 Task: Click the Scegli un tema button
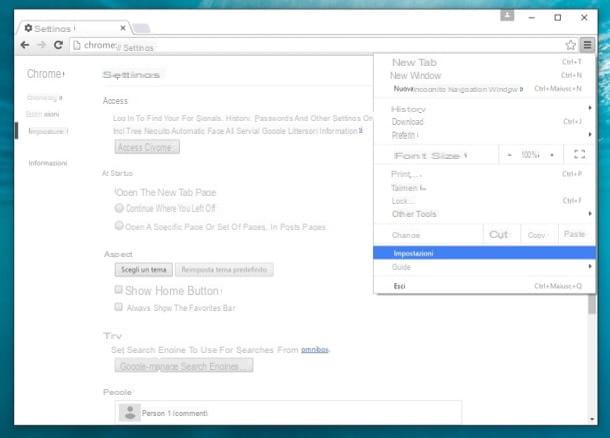pyautogui.click(x=144, y=270)
